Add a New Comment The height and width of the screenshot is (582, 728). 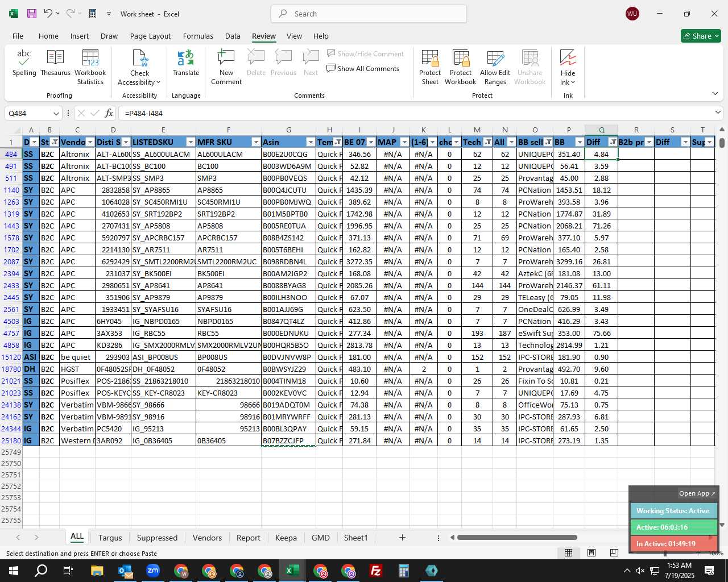(x=226, y=67)
